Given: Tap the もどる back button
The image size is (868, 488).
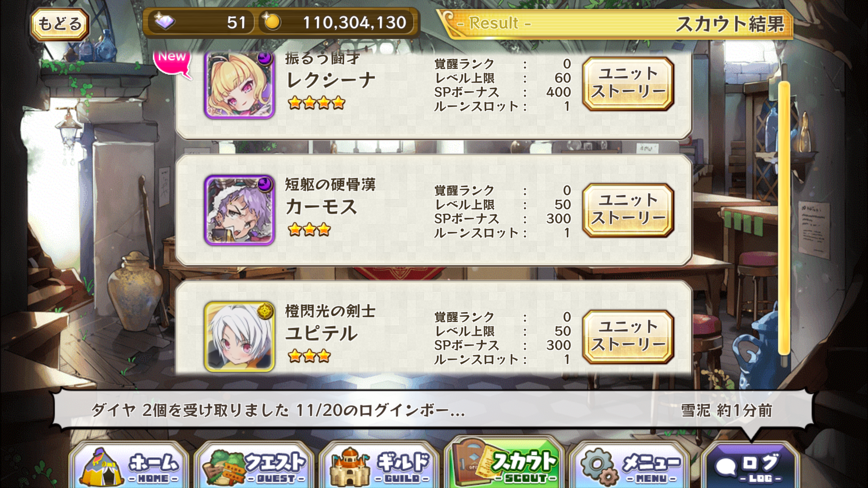Looking at the screenshot, I should pos(59,24).
